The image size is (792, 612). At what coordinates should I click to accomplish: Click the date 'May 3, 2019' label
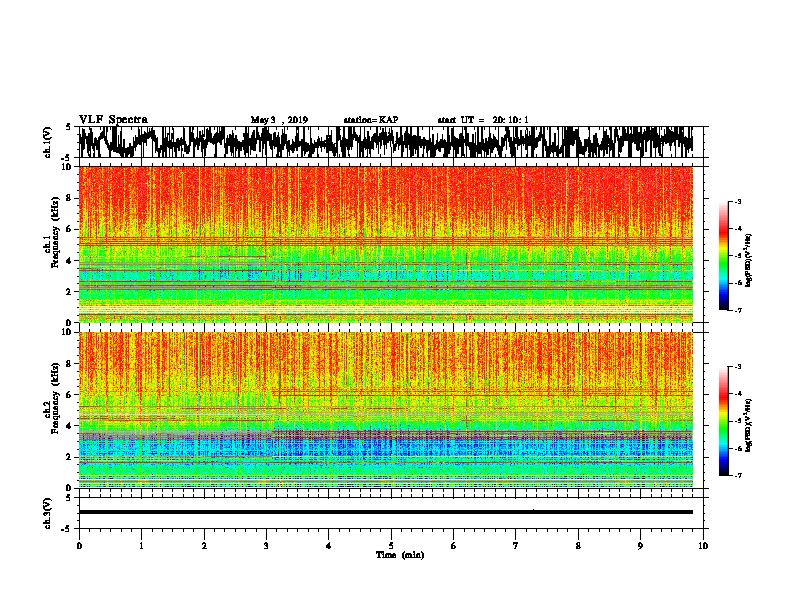click(x=279, y=120)
